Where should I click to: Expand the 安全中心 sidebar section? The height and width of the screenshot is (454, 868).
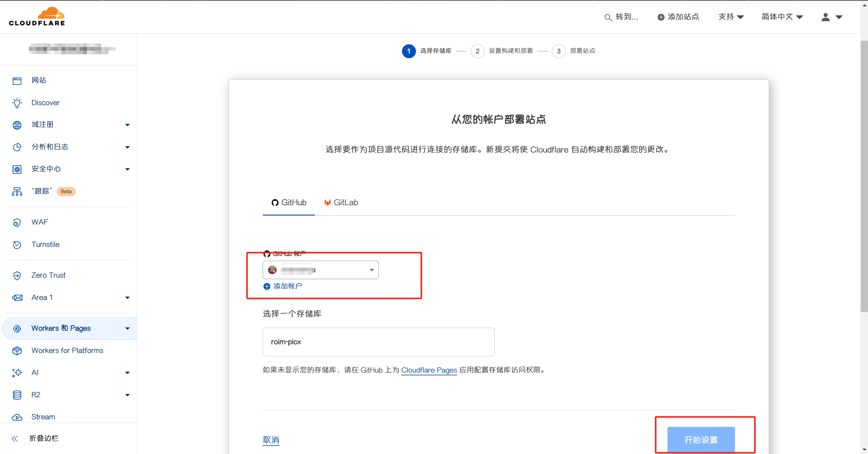coord(127,169)
